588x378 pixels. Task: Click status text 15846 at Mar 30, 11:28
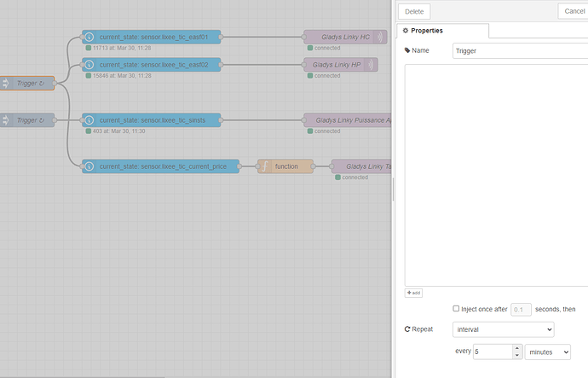pos(122,76)
